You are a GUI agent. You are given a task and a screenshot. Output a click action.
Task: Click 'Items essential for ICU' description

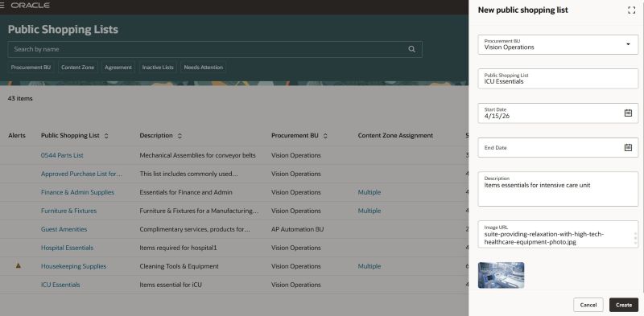click(171, 285)
